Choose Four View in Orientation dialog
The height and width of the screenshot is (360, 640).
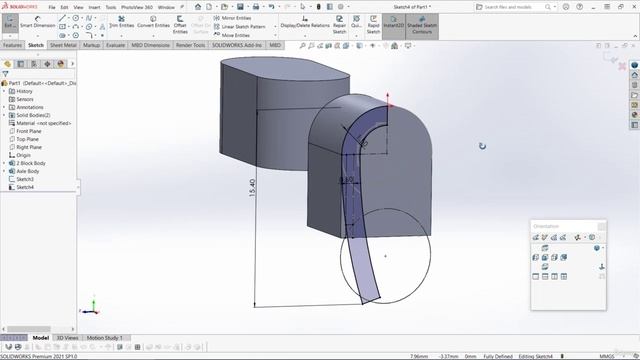564,276
